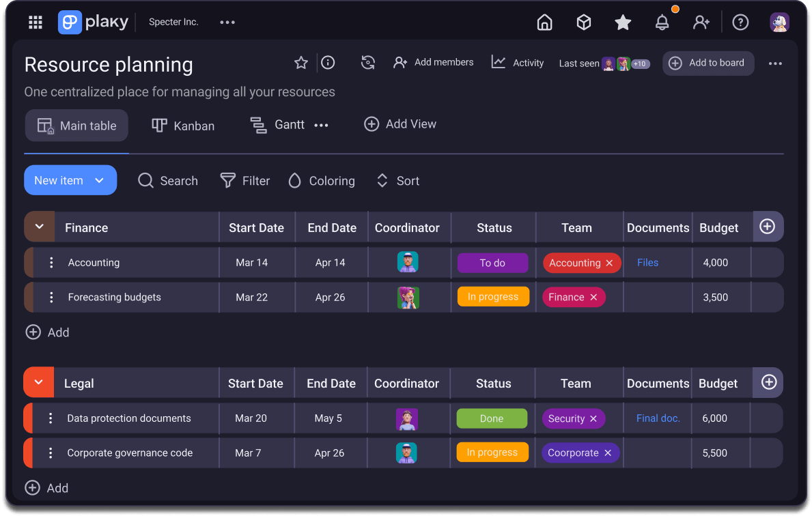Click Add View
Screen dimensions: 812x516
[400, 124]
